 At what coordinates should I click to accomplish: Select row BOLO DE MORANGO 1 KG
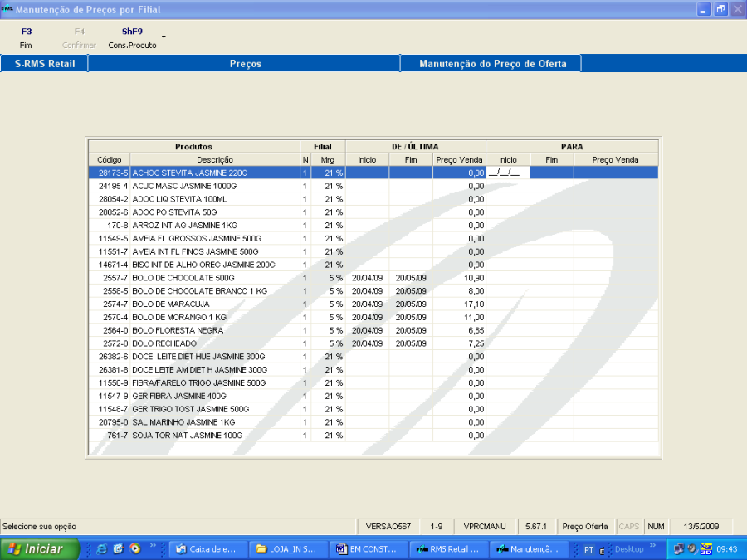[373, 317]
